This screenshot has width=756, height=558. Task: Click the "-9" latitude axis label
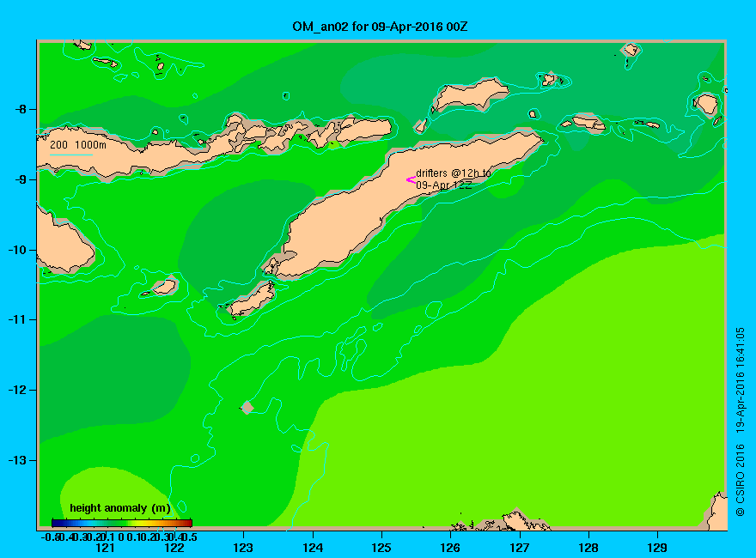[21, 179]
